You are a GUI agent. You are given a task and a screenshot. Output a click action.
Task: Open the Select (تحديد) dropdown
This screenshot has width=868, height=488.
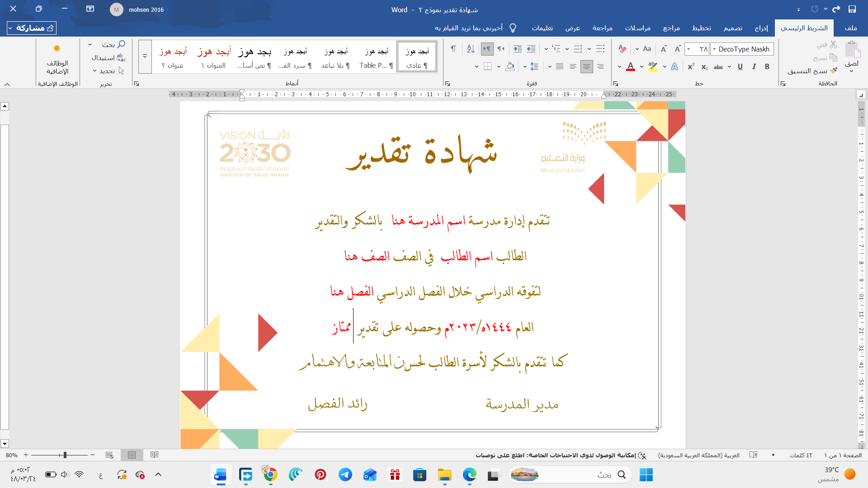tap(108, 71)
